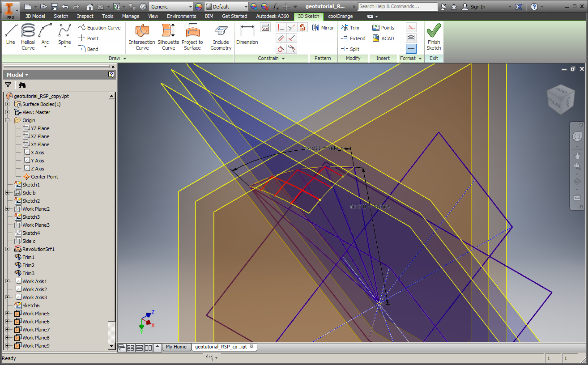The height and width of the screenshot is (365, 588).
Task: Extend a sketch curve
Action: tap(353, 38)
